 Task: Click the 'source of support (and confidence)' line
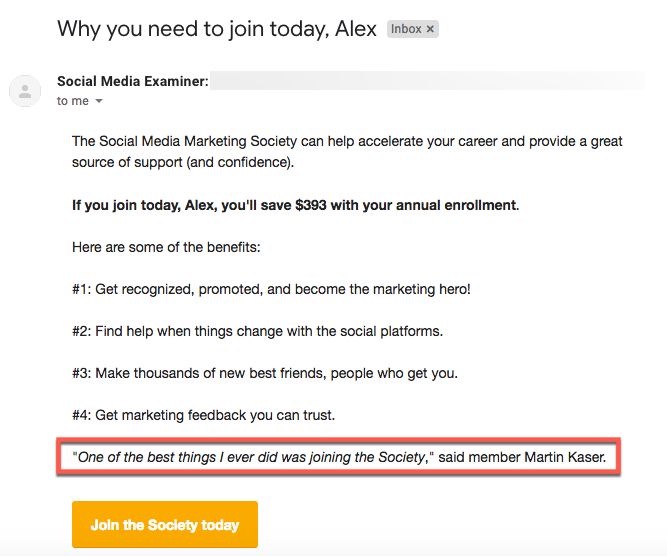click(x=183, y=163)
